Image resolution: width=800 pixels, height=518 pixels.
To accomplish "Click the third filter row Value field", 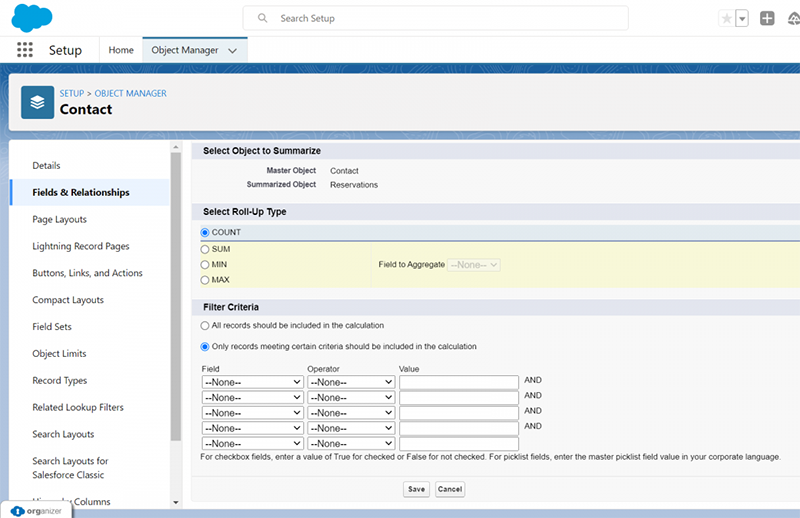I will point(459,413).
